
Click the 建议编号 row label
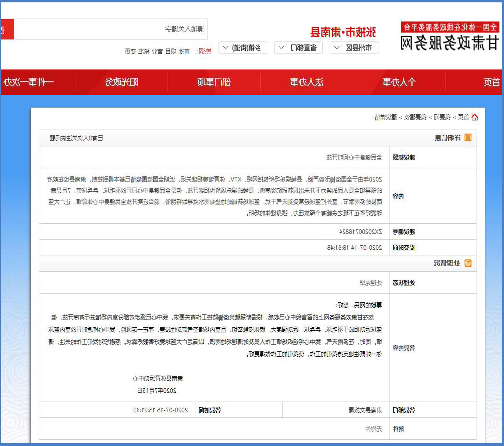point(404,232)
